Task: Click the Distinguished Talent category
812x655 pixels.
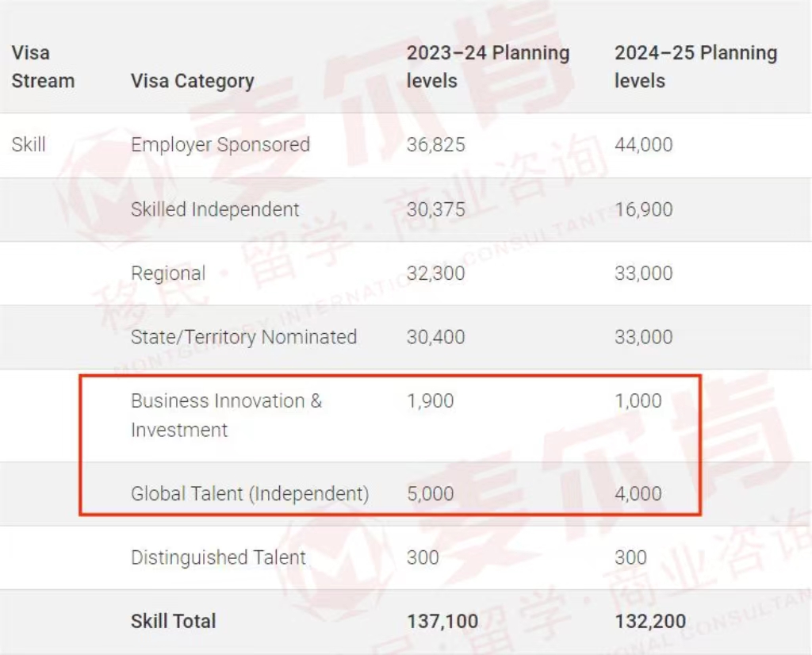Action: pyautogui.click(x=218, y=557)
